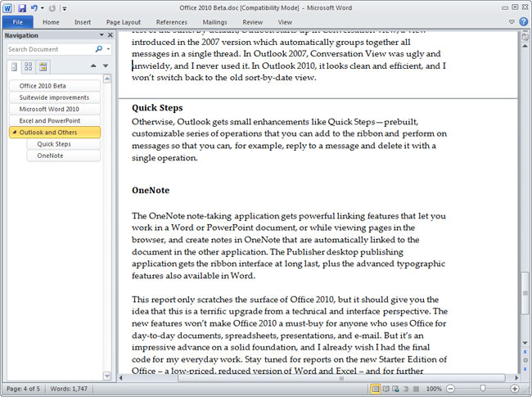
Task: Zoom in with the plus button
Action: tap(515, 389)
